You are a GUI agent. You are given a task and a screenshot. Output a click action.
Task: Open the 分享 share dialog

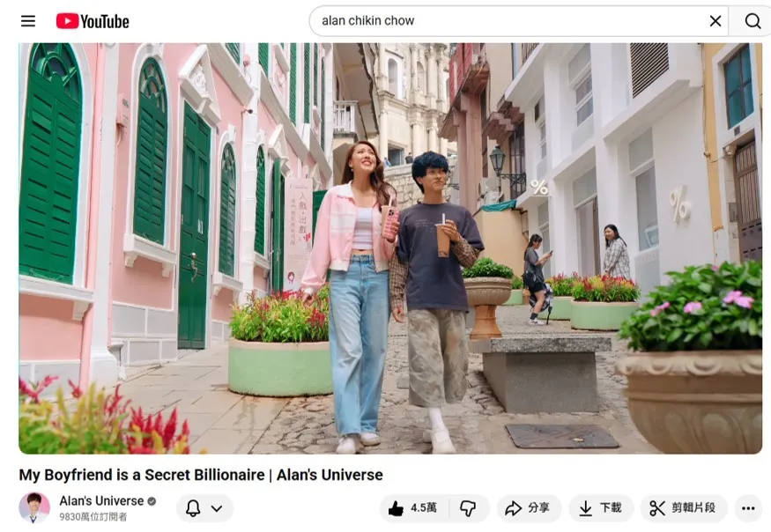(527, 508)
